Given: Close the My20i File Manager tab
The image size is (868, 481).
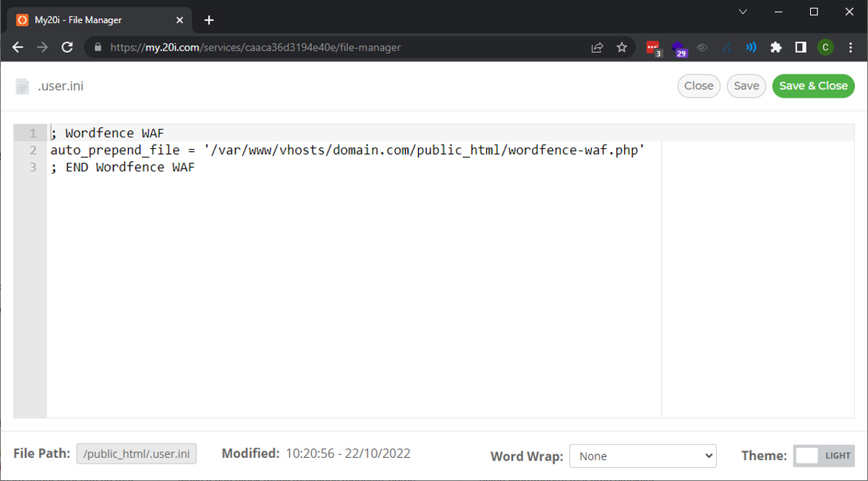Looking at the screenshot, I should coord(182,20).
